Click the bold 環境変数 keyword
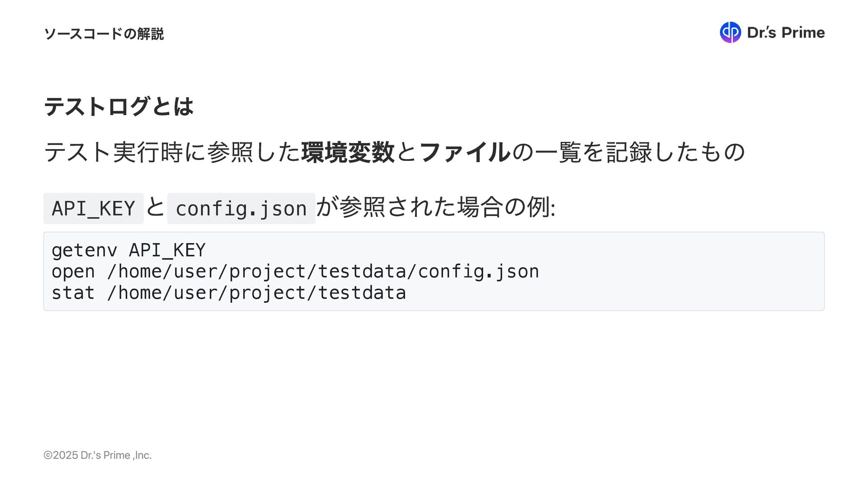The height and width of the screenshot is (488, 868). click(x=348, y=152)
